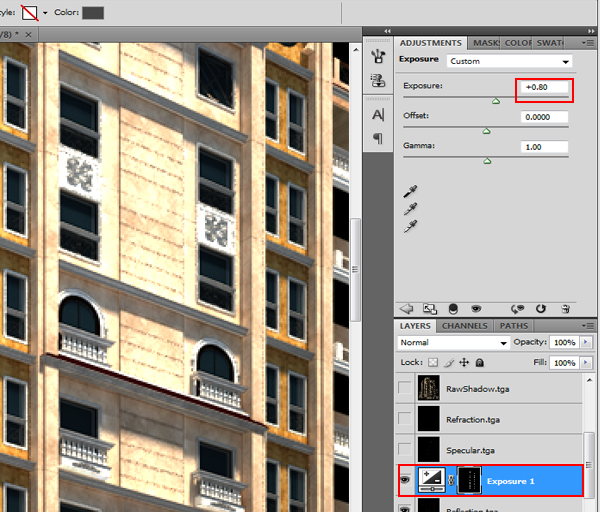Open the Character panel icon
This screenshot has height=512, width=600.
[x=378, y=115]
